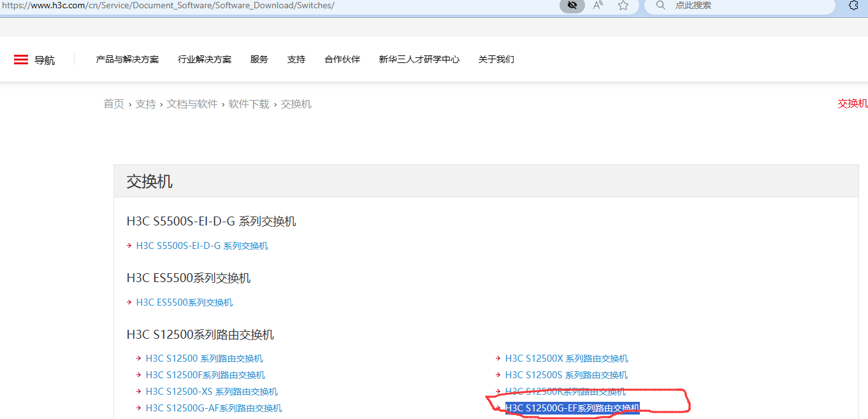
Task: Open H3C S12500-XS 系列路由交换机 link
Action: coord(212,392)
